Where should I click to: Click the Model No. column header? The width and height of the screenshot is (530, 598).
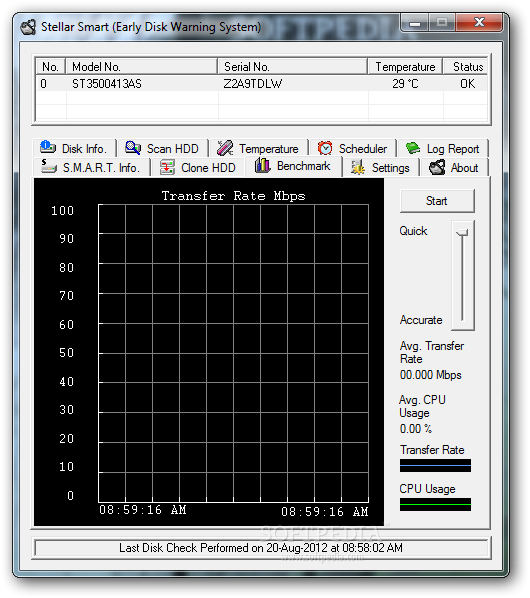point(142,67)
